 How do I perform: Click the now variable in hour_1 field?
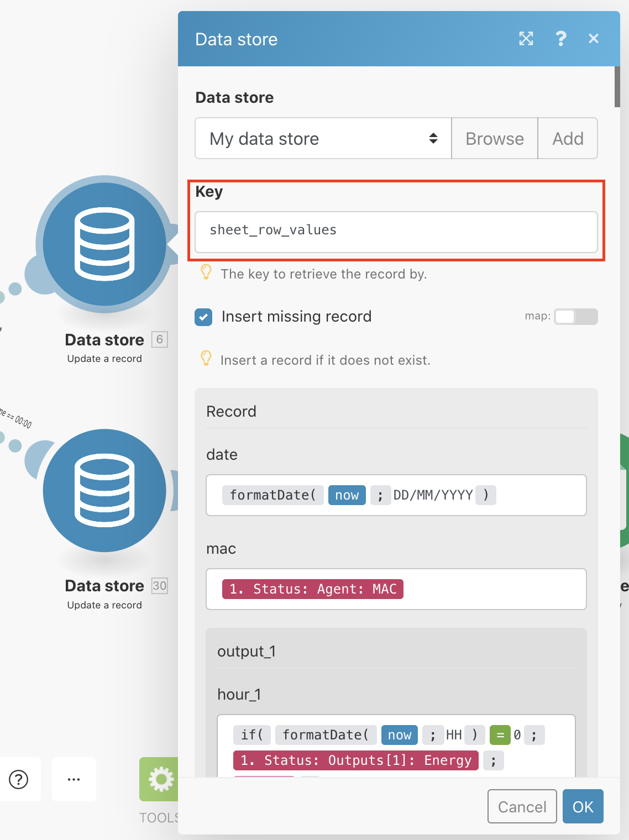tap(400, 735)
